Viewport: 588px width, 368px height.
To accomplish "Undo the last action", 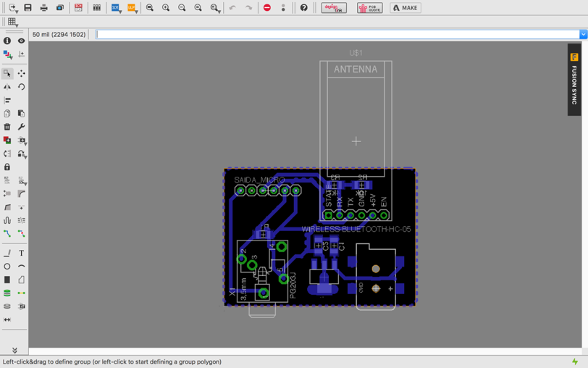I will [x=232, y=7].
